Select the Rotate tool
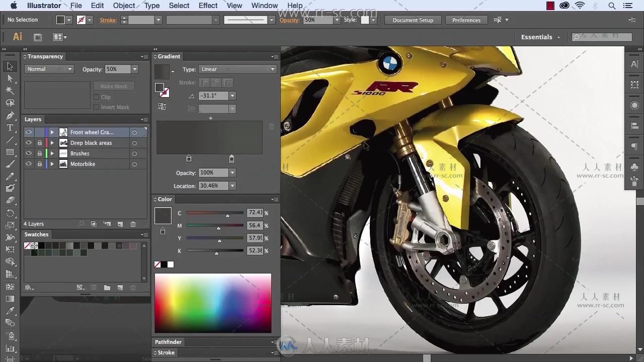 pyautogui.click(x=10, y=213)
